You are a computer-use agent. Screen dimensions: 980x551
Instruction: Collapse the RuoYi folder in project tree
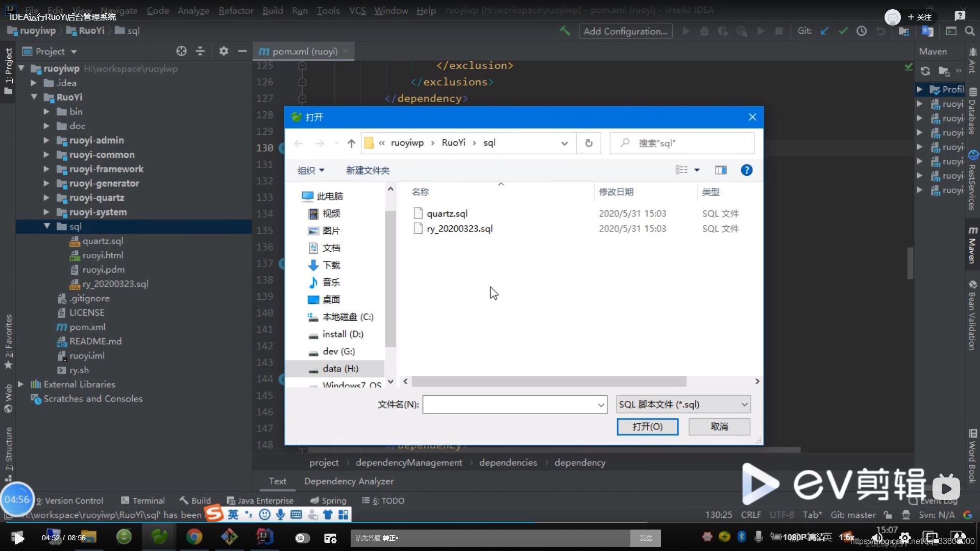pos(34,97)
